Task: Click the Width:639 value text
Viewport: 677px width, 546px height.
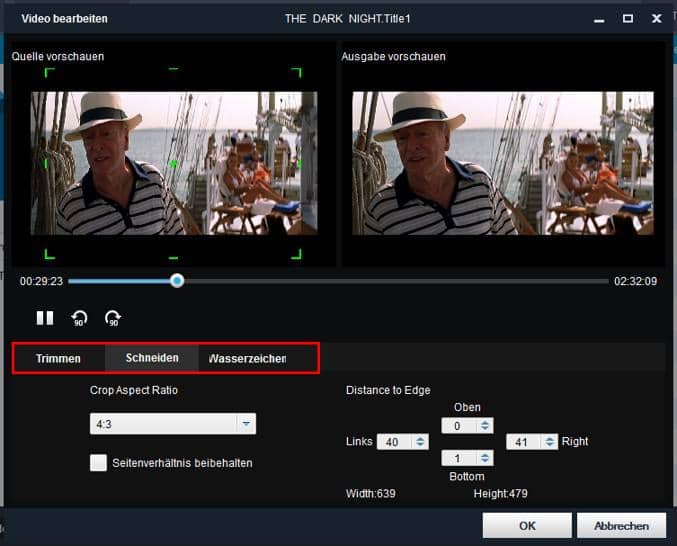Action: point(370,493)
